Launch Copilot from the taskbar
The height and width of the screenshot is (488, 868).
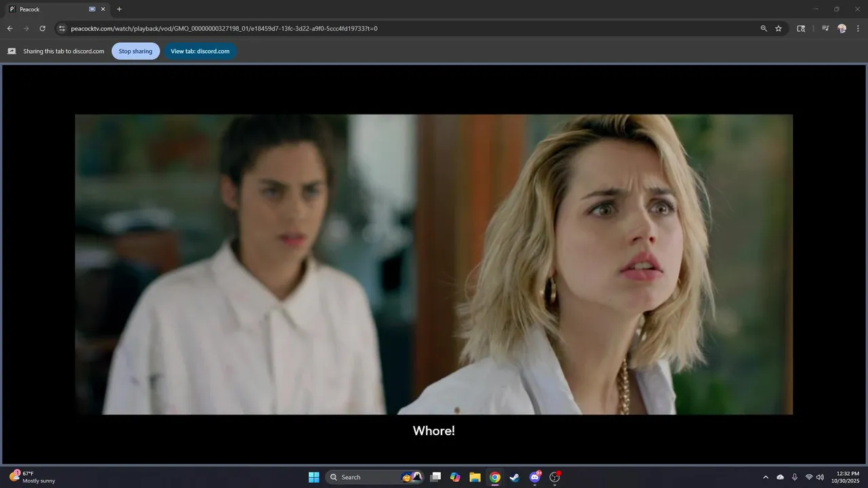pyautogui.click(x=455, y=477)
